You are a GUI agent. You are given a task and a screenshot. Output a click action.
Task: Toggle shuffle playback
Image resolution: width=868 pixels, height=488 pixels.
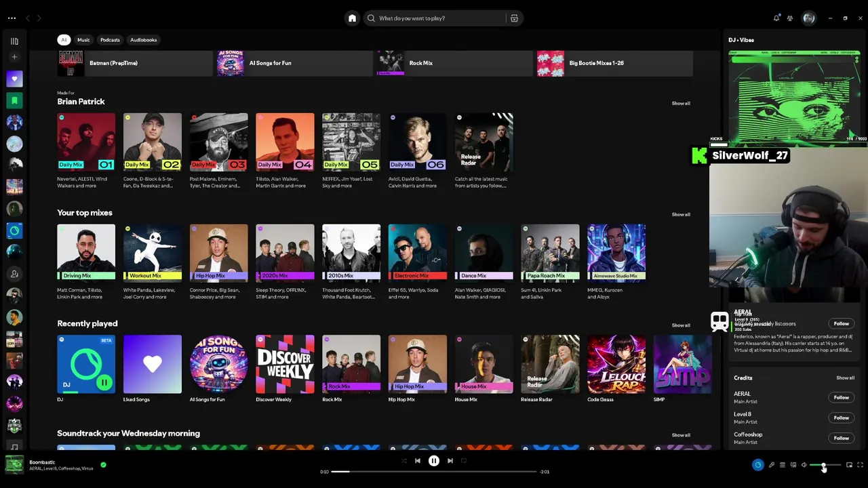point(404,461)
